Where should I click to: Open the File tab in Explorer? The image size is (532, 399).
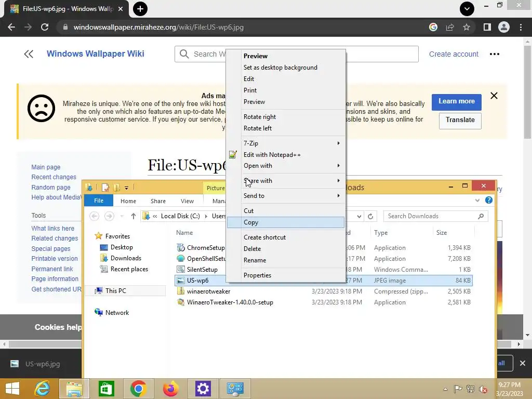(x=98, y=201)
